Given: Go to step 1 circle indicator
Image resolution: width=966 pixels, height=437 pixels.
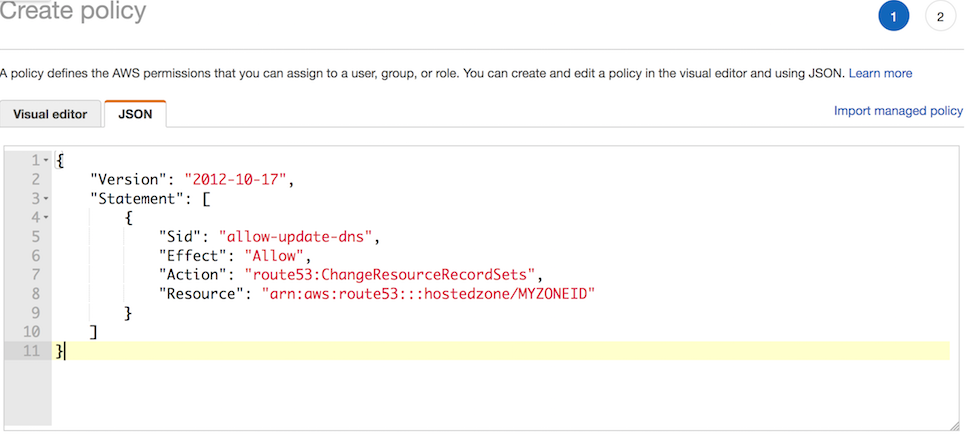Looking at the screenshot, I should coord(894,17).
